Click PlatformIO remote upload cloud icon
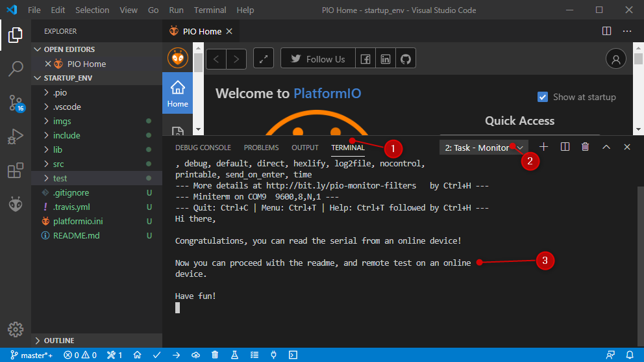Image resolution: width=644 pixels, height=362 pixels. pos(195,355)
